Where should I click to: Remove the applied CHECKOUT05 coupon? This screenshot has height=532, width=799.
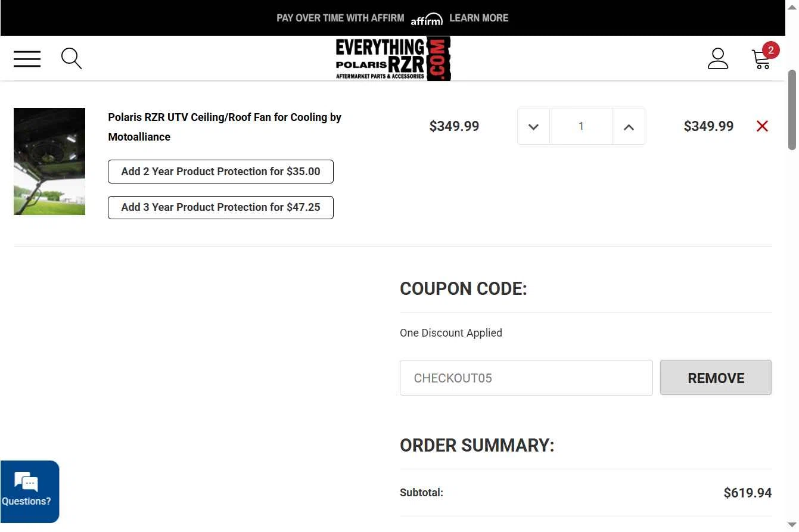[x=716, y=378]
